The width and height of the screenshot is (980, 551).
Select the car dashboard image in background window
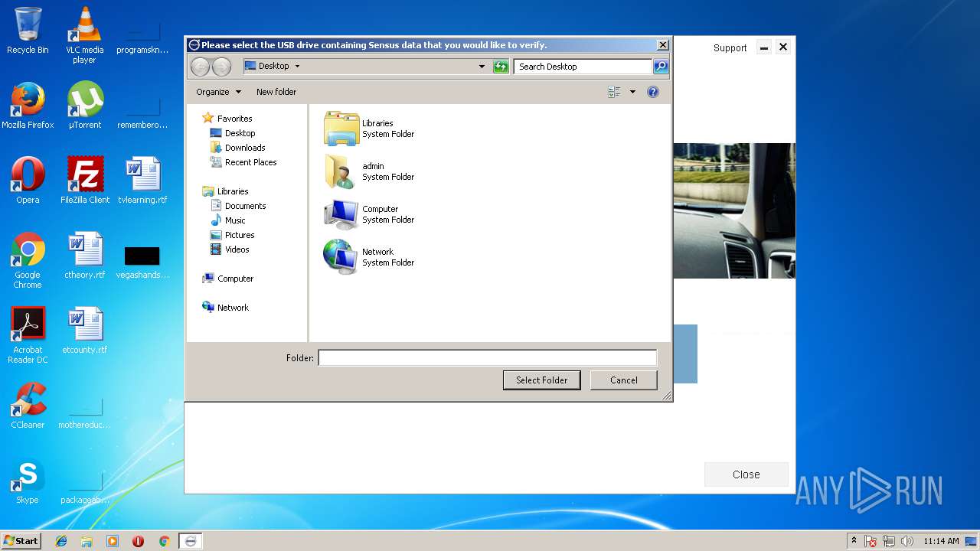[734, 210]
